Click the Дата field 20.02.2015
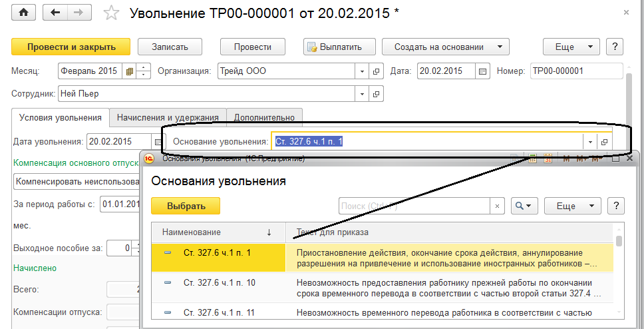The height and width of the screenshot is (329, 644). [x=446, y=71]
